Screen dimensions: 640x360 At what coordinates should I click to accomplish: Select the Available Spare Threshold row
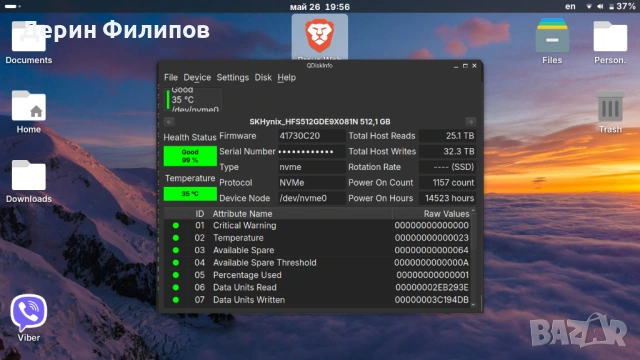[317, 262]
